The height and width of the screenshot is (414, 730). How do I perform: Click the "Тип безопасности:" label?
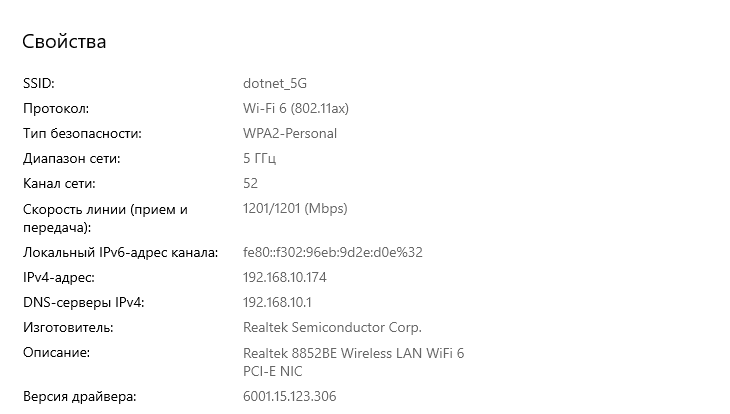click(82, 133)
